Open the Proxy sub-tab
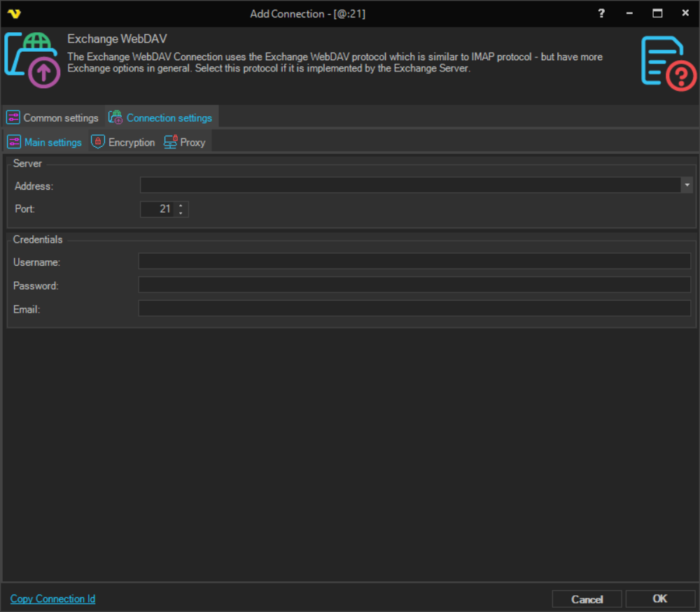The image size is (700, 612). point(192,142)
